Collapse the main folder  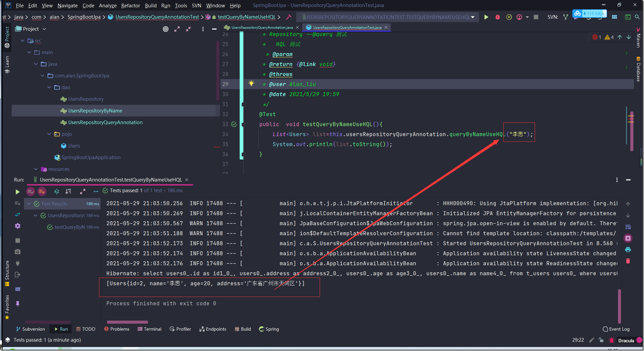[x=29, y=52]
